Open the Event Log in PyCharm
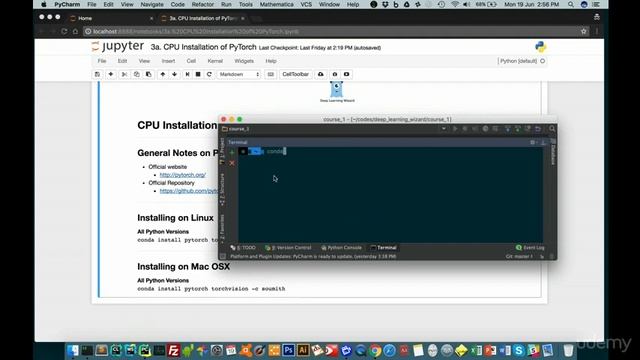This screenshot has width=640, height=360. click(x=530, y=248)
